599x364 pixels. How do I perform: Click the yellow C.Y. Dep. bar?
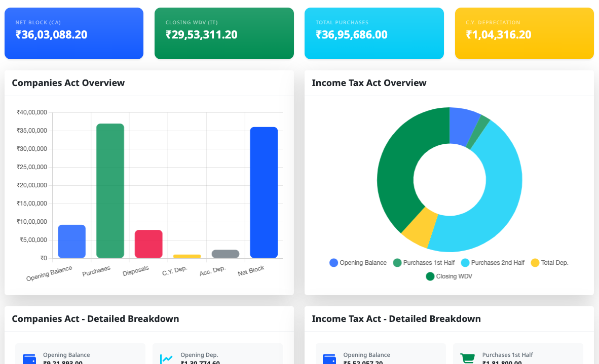187,256
